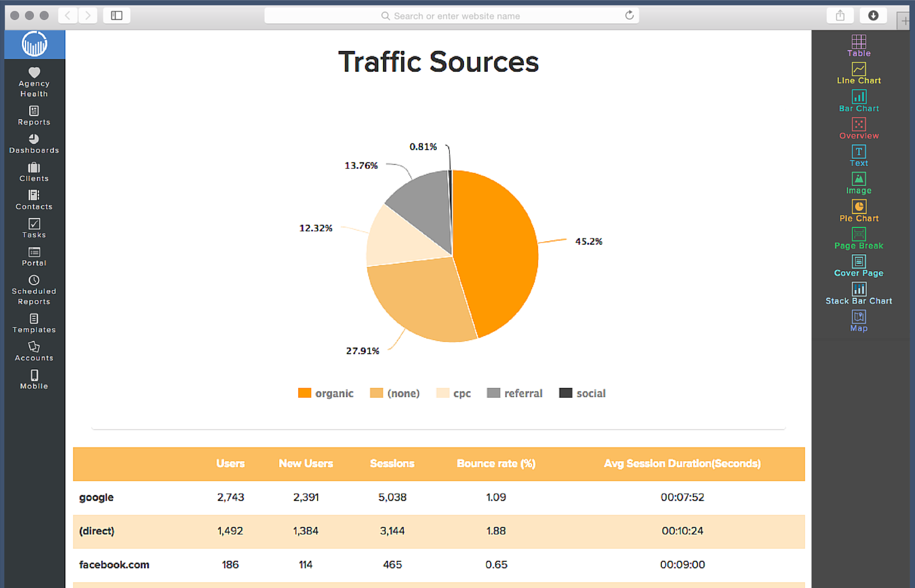Toggle the social legend item
Image resolution: width=915 pixels, height=588 pixels.
coord(583,394)
